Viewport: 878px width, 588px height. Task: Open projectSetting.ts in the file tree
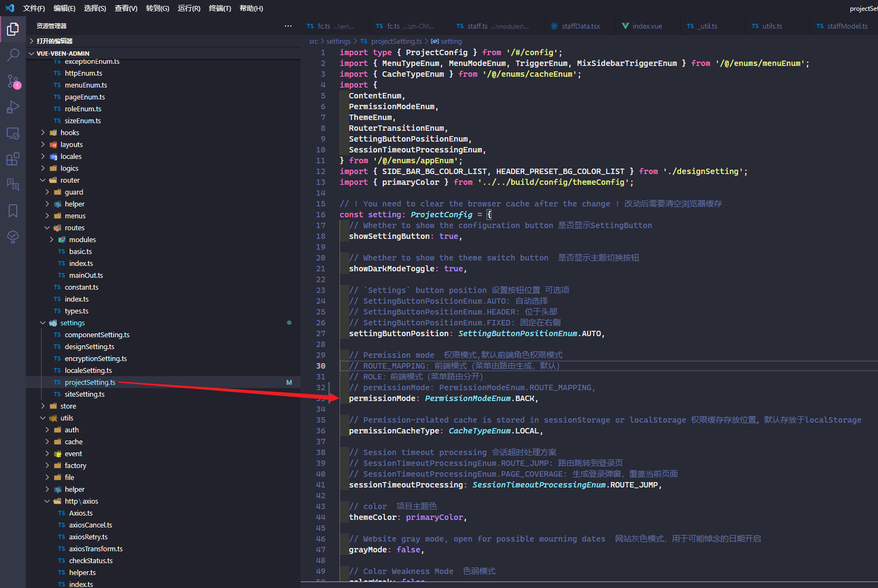(x=163, y=382)
